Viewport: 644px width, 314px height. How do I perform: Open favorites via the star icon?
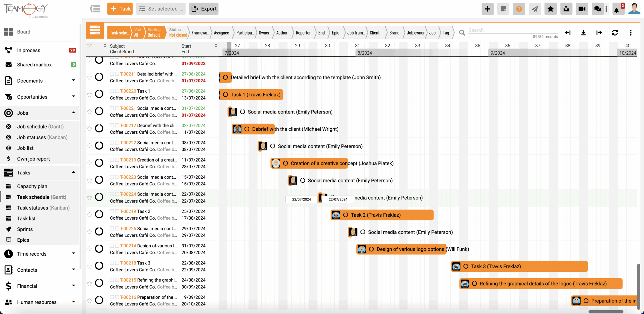550,9
